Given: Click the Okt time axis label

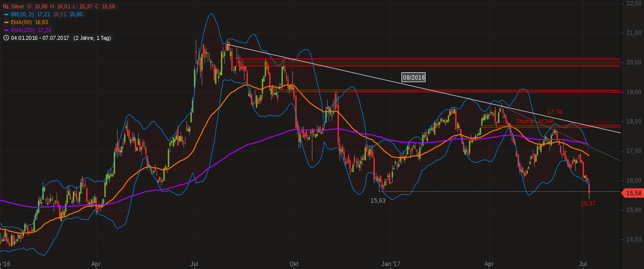Looking at the screenshot, I should click(294, 264).
